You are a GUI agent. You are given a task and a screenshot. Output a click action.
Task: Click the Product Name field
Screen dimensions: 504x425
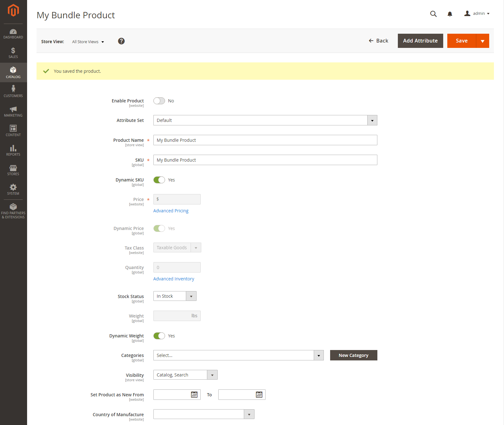coord(265,140)
